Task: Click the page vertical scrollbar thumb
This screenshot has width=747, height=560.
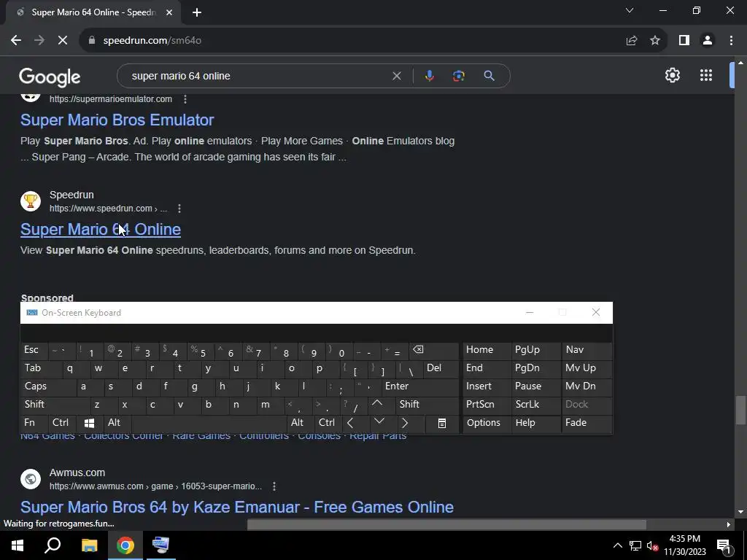Action: click(740, 410)
